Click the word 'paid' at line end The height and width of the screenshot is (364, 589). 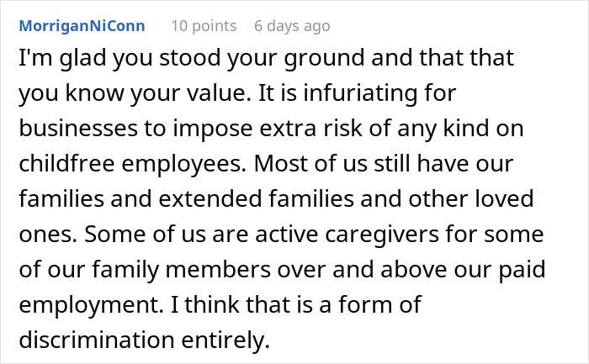click(522, 270)
